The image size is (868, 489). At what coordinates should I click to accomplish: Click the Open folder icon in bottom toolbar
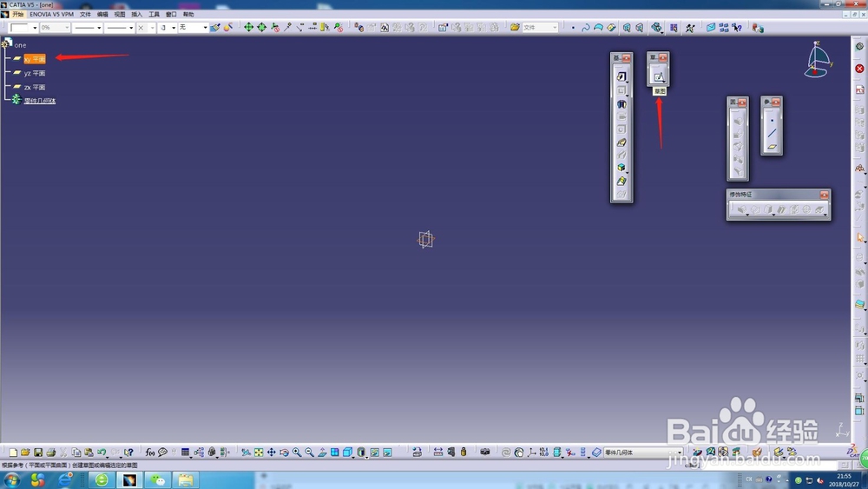point(25,453)
